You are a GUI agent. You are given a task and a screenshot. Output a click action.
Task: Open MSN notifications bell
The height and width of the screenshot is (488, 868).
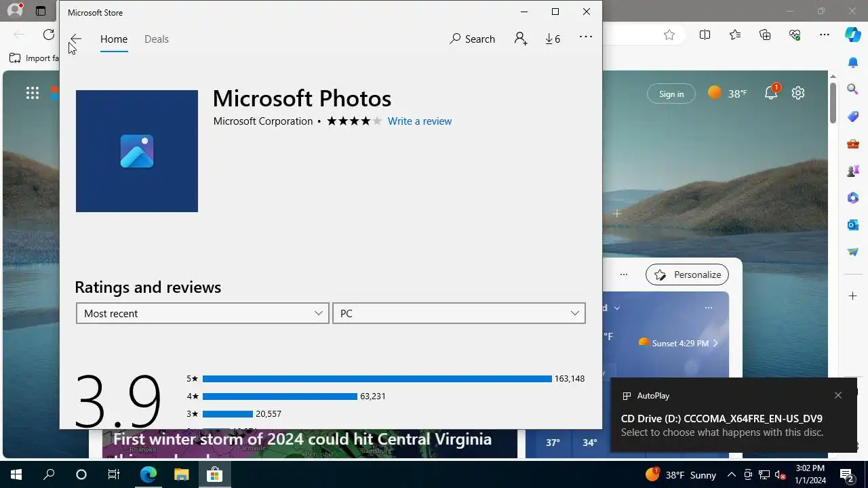[x=772, y=93]
